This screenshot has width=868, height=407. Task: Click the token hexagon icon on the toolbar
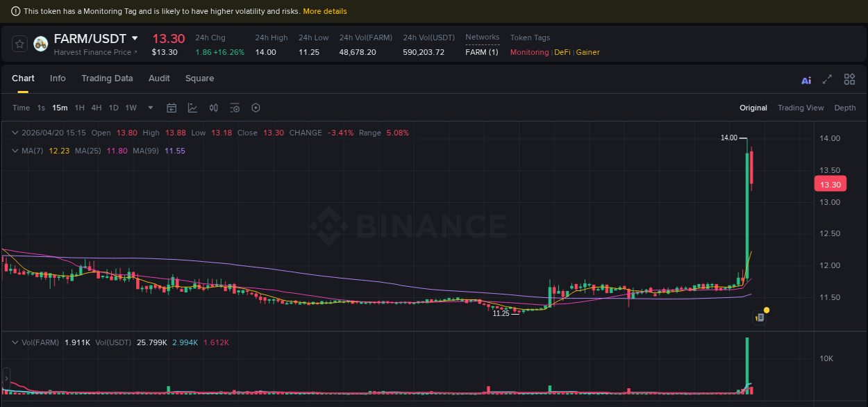(x=256, y=108)
